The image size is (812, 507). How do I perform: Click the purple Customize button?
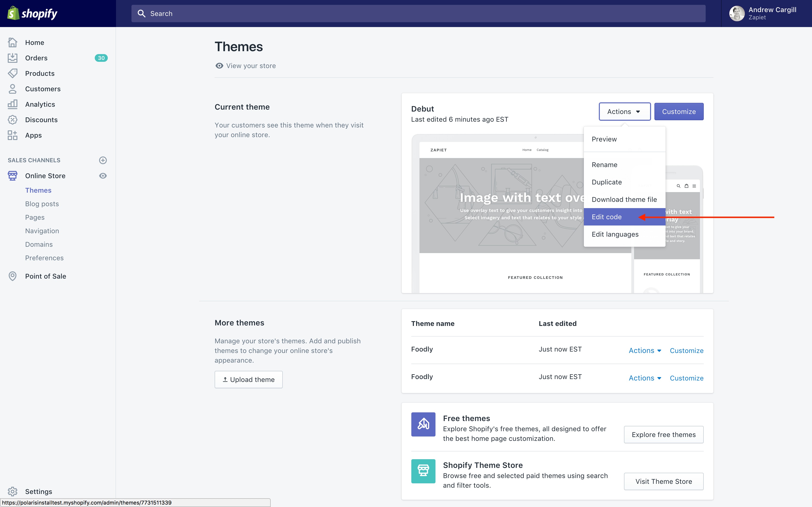(678, 112)
